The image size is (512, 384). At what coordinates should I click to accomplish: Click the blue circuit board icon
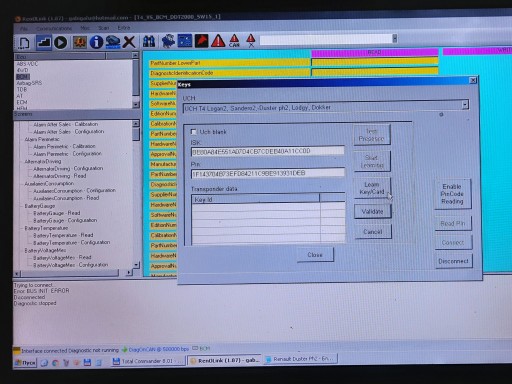pyautogui.click(x=185, y=41)
